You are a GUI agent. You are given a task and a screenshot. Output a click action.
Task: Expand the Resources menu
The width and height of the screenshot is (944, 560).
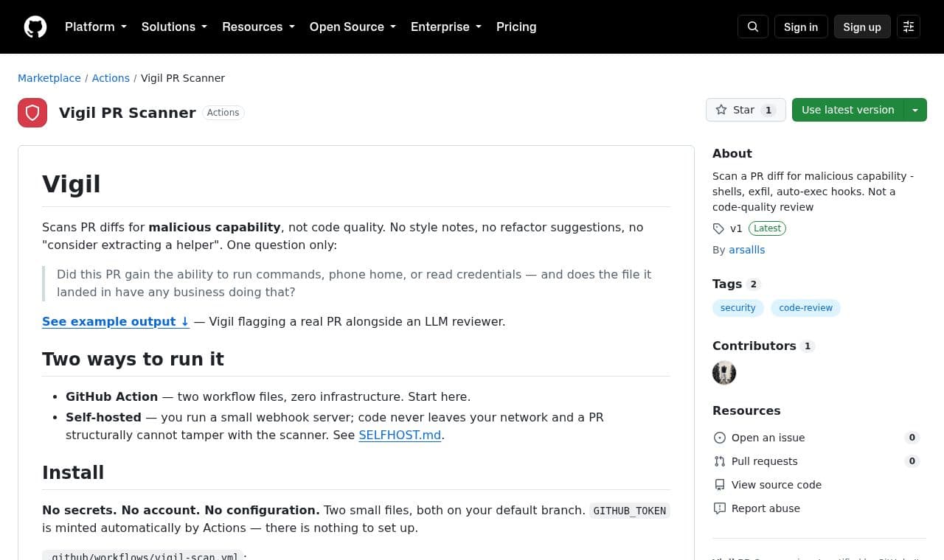click(258, 27)
